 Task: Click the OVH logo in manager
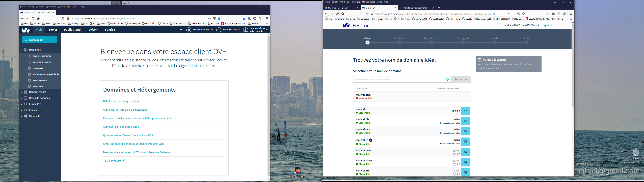point(26,30)
